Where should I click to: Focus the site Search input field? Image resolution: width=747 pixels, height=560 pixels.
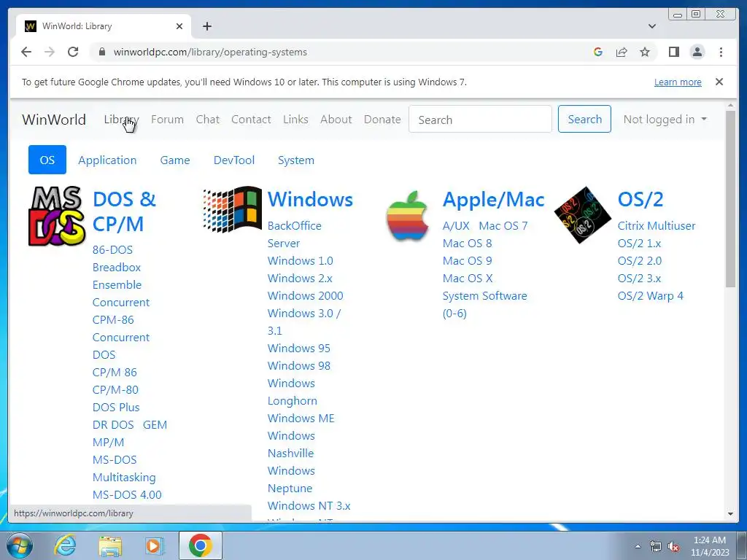[x=480, y=119]
